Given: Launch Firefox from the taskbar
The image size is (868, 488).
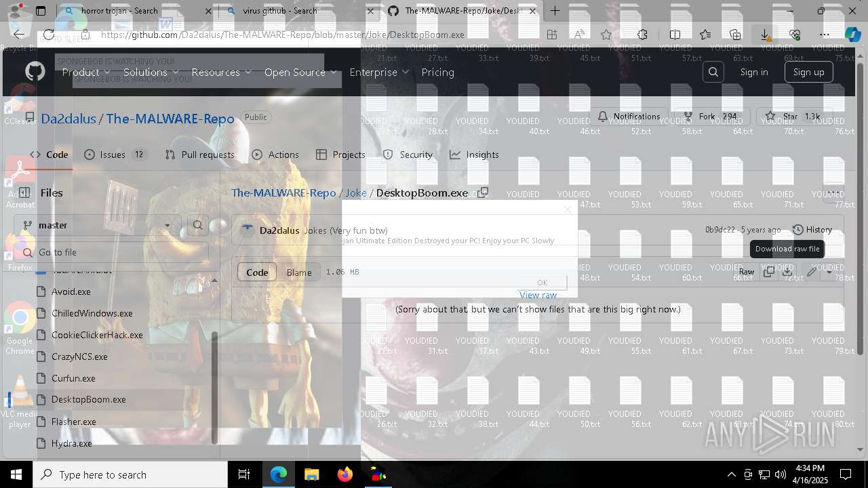Looking at the screenshot, I should click(344, 474).
